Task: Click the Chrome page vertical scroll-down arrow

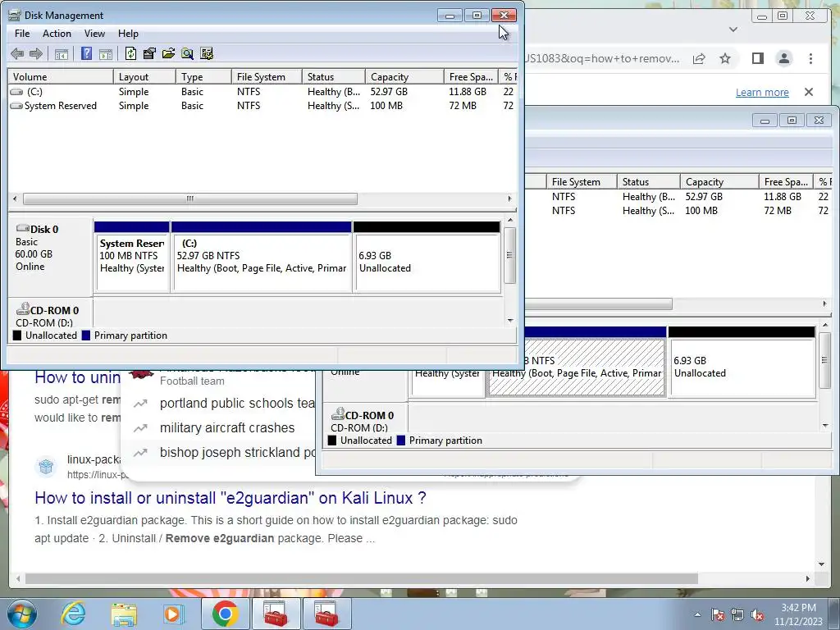Action: [x=822, y=564]
